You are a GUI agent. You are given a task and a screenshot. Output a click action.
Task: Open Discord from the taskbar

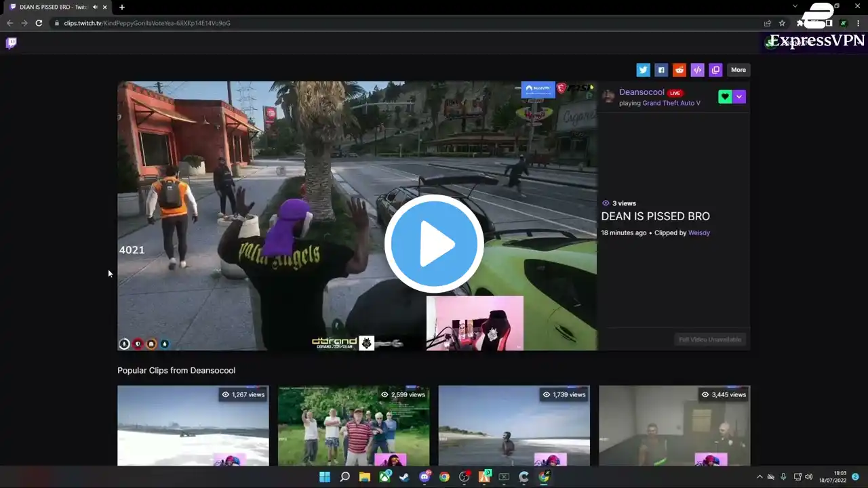pos(425,477)
